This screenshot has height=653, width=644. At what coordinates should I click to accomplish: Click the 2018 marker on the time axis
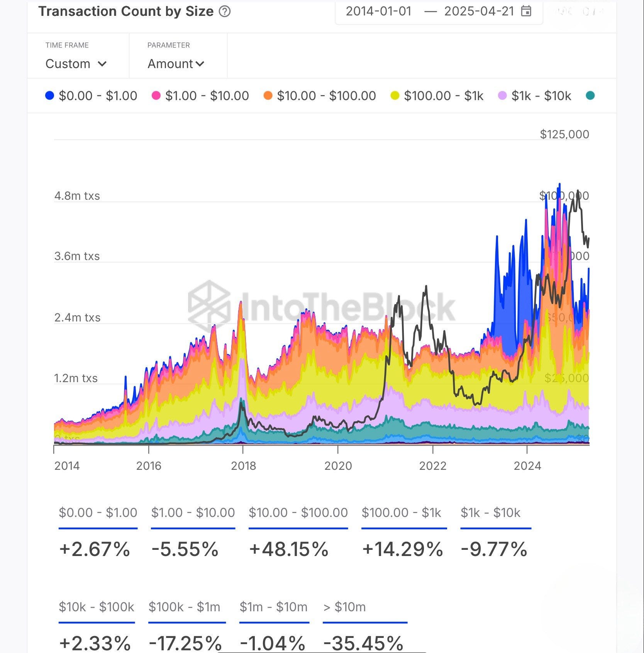[x=243, y=466]
